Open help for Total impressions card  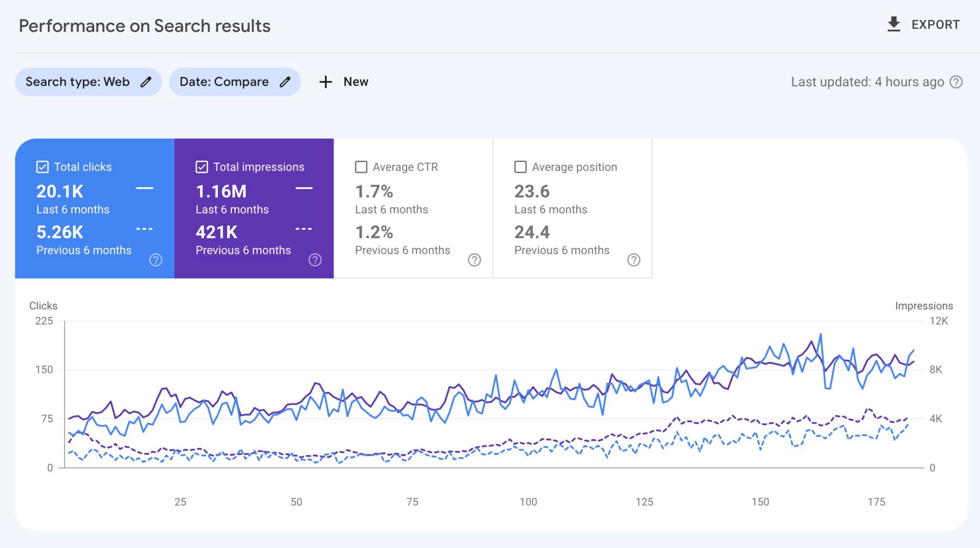point(315,260)
